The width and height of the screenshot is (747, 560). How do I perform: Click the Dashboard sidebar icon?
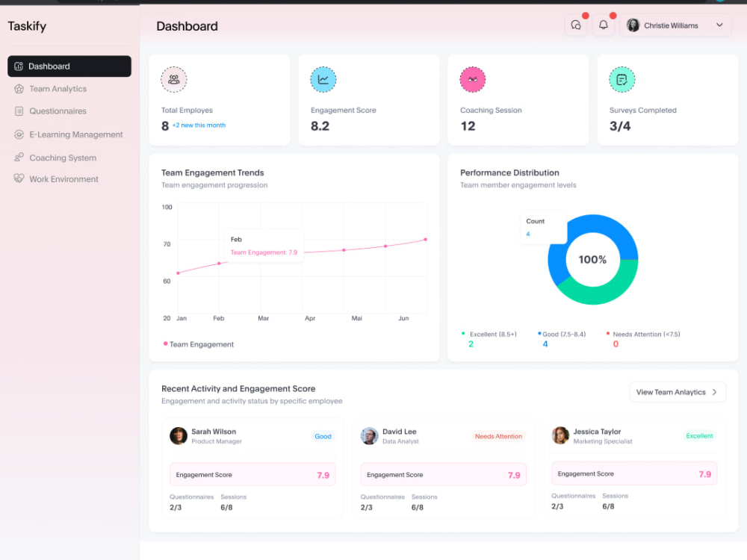click(x=19, y=66)
